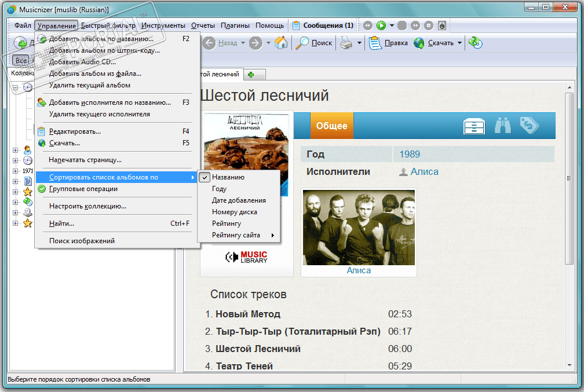Open the play button dropdown arrow

pos(392,25)
